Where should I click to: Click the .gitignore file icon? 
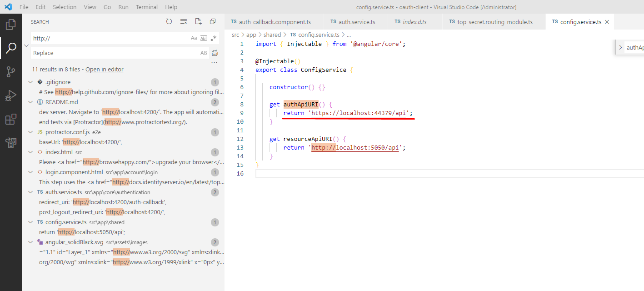tap(40, 82)
